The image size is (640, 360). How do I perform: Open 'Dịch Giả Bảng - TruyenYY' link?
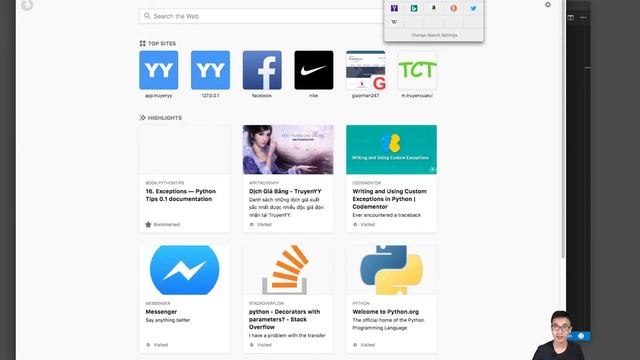(285, 191)
